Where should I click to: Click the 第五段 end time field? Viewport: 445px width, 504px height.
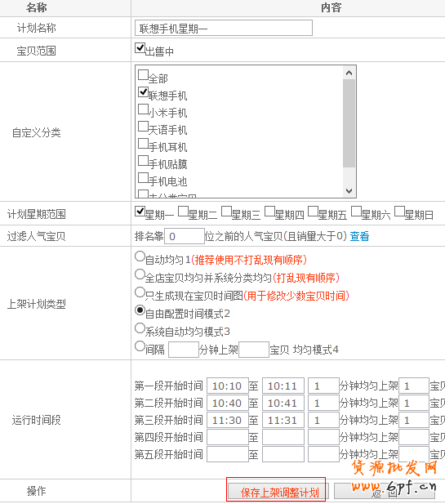pos(283,454)
